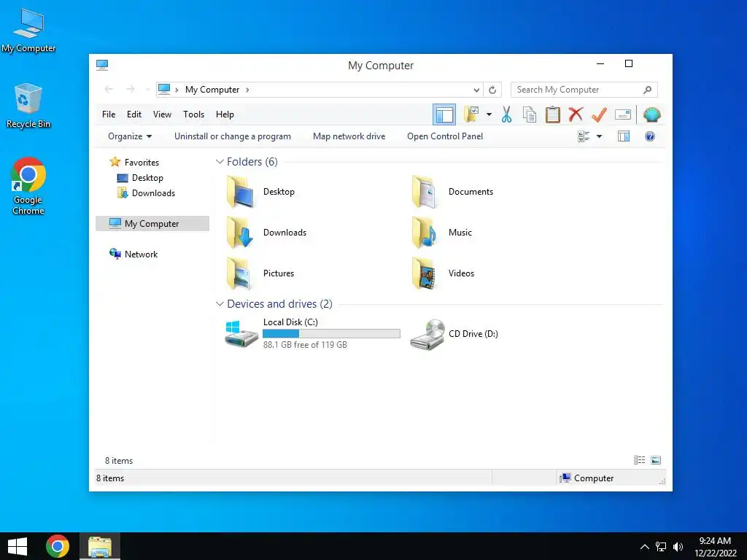Click the "88.1 GB free of 119 GB" text
This screenshot has height=560, width=747.
point(305,345)
